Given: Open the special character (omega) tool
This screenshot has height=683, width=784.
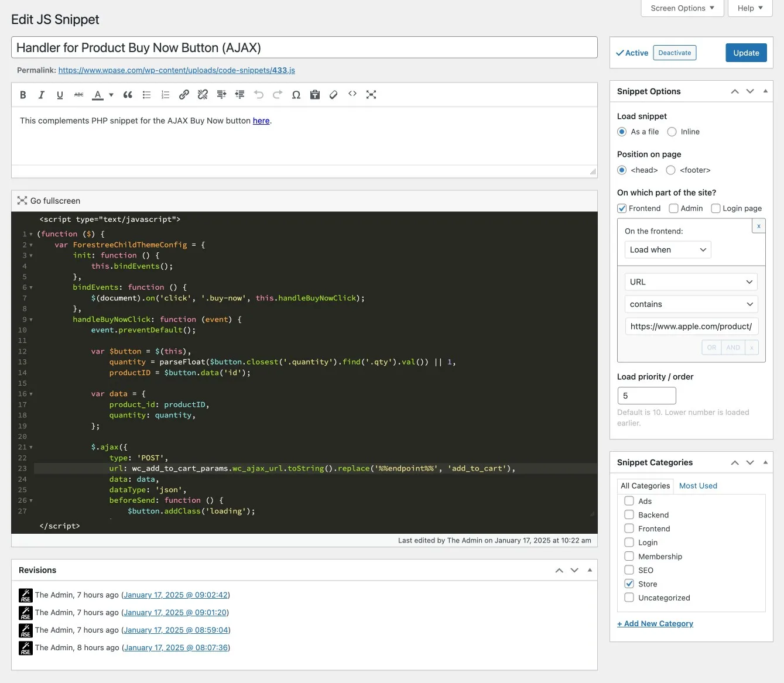Looking at the screenshot, I should pyautogui.click(x=296, y=95).
